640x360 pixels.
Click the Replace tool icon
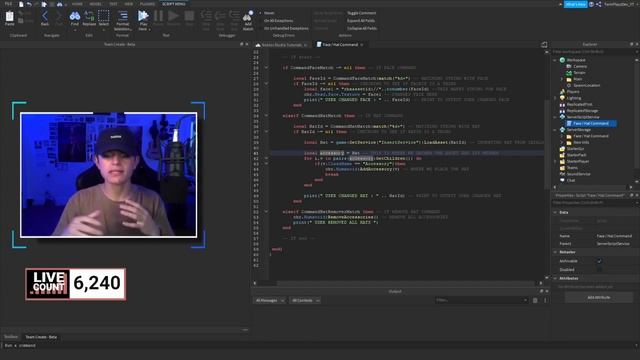(89, 16)
